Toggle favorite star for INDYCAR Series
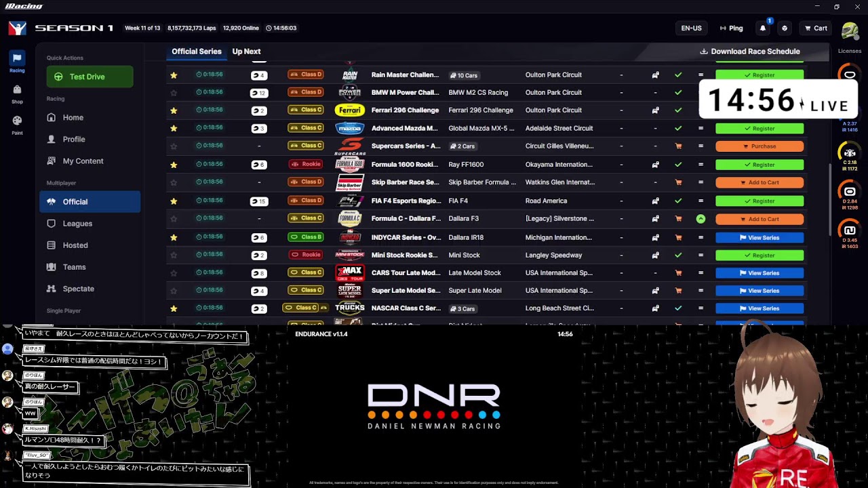868x488 pixels. pos(174,238)
